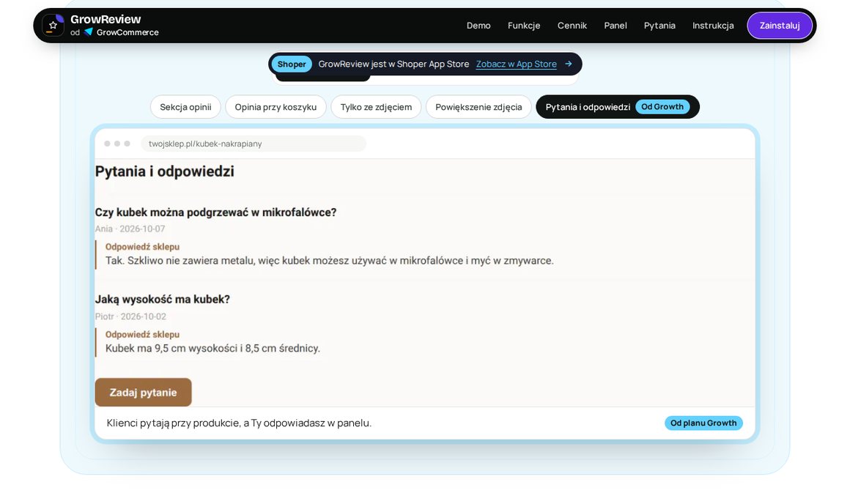Click Odpowiedź sklepu label under microwave question
The height and width of the screenshot is (504, 850).
[142, 247]
